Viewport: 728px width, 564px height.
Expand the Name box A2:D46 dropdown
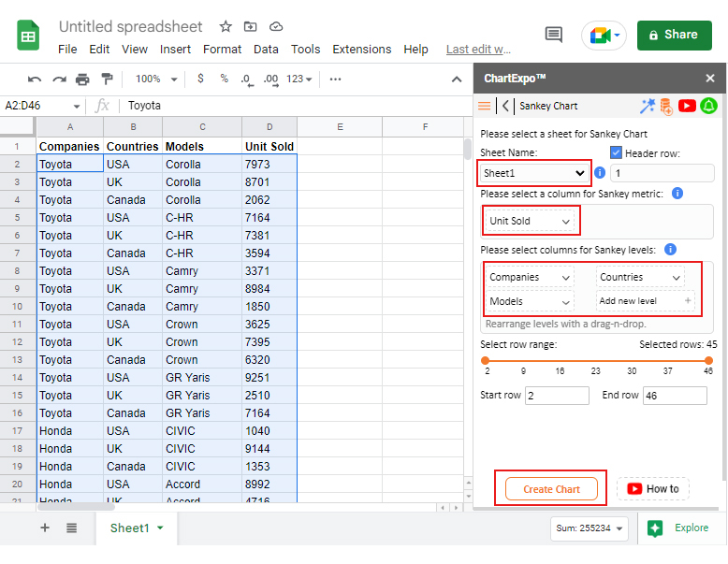tap(77, 107)
